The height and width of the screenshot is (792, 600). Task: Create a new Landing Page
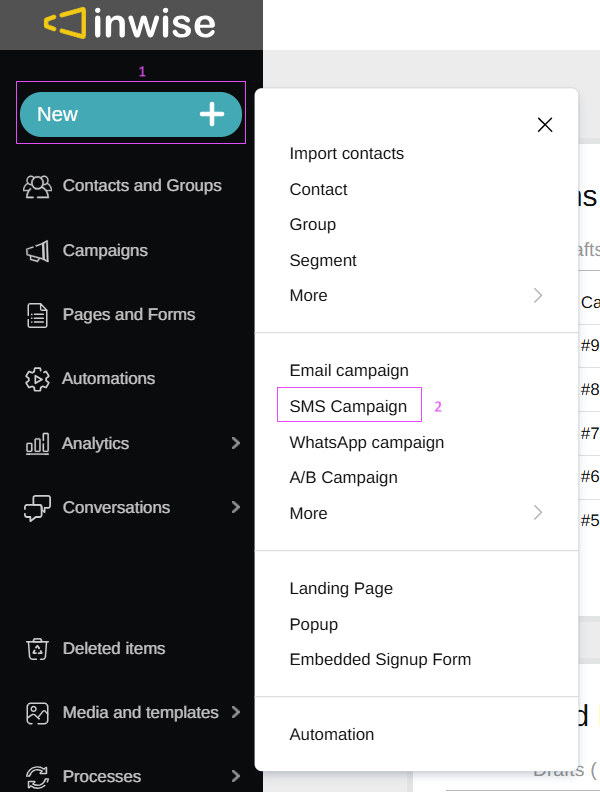[341, 588]
